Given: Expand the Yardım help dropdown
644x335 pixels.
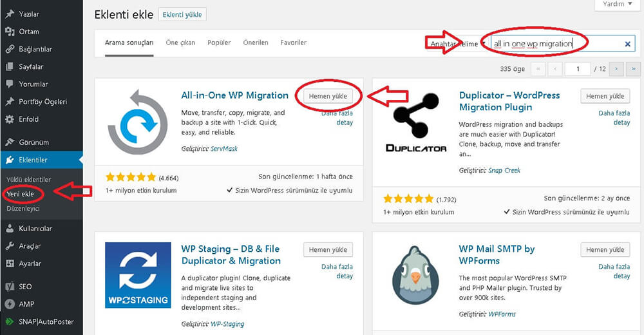Looking at the screenshot, I should tap(618, 5).
